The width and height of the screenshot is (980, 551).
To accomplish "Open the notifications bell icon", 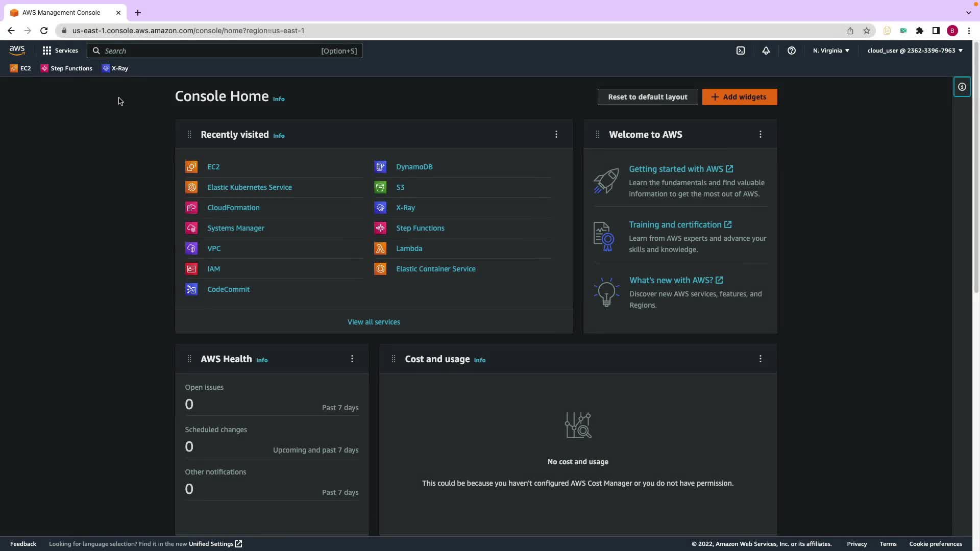I will pyautogui.click(x=766, y=51).
